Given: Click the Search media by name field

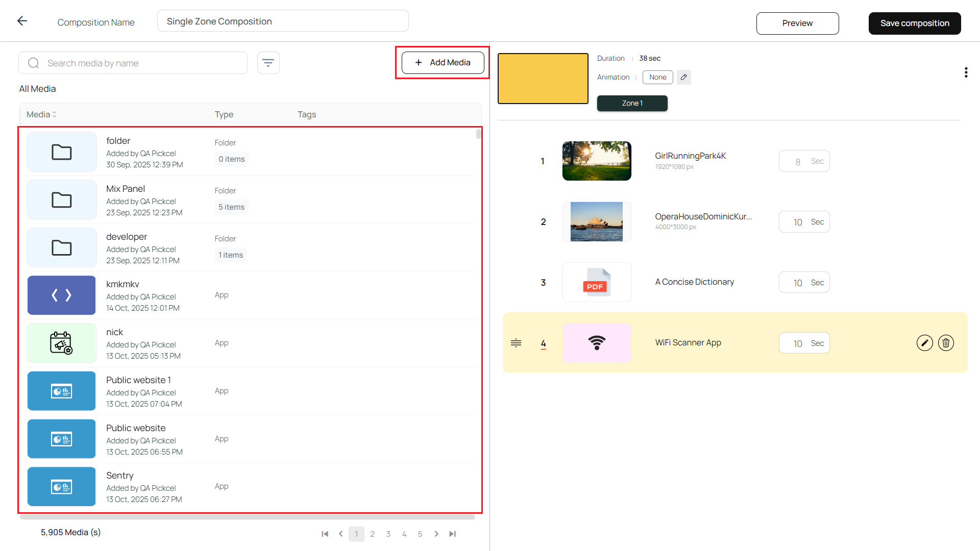Looking at the screenshot, I should click(140, 63).
